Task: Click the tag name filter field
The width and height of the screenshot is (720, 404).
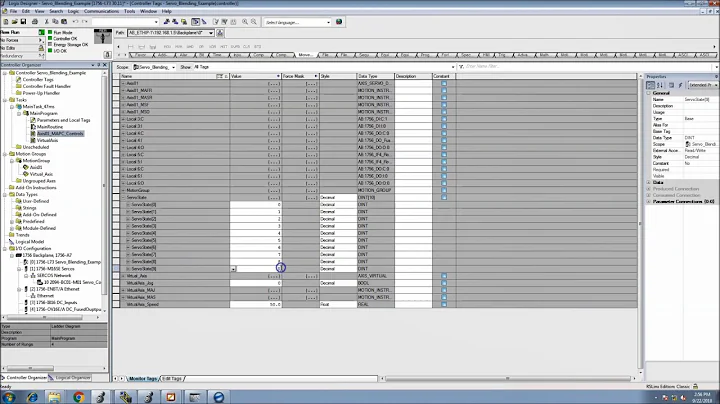Action: 588,67
